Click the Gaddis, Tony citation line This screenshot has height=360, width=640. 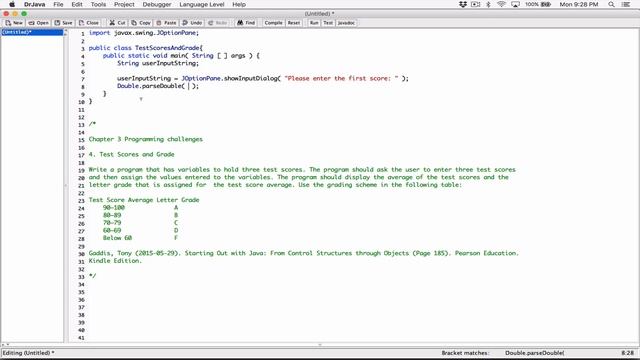point(304,253)
